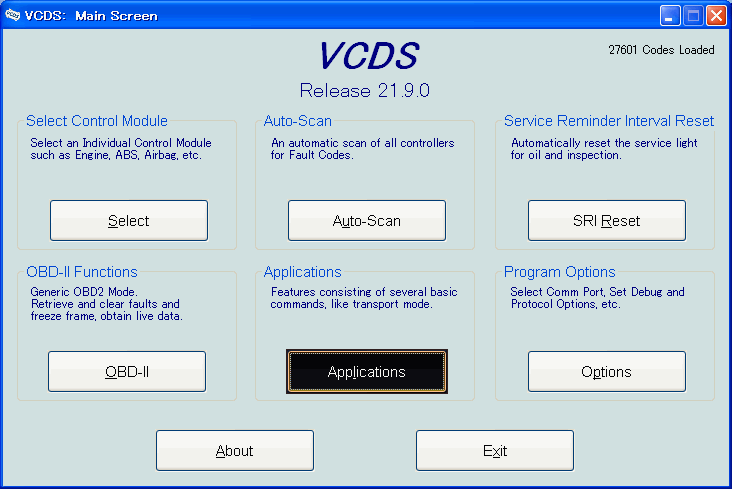Minimize the VCDS window
The height and width of the screenshot is (489, 732).
[669, 15]
